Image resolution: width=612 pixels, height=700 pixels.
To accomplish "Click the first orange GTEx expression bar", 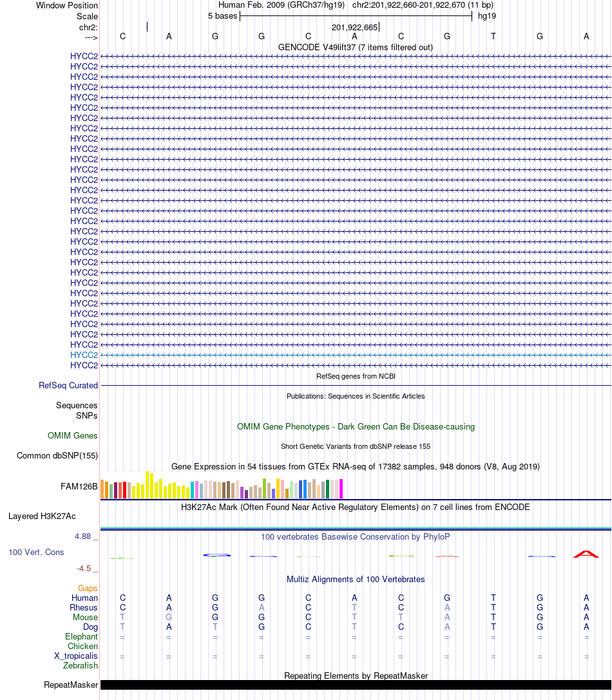I will click(102, 489).
